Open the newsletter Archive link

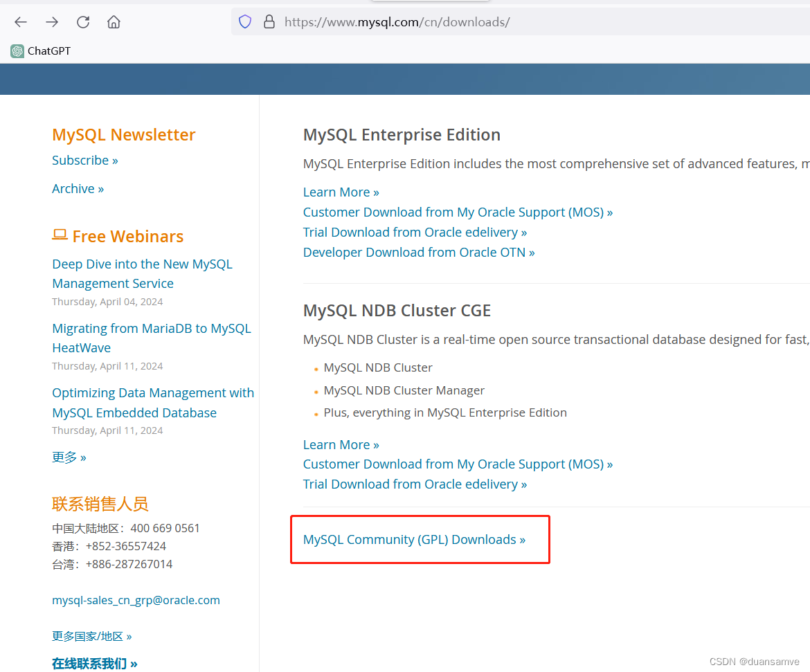tap(78, 188)
